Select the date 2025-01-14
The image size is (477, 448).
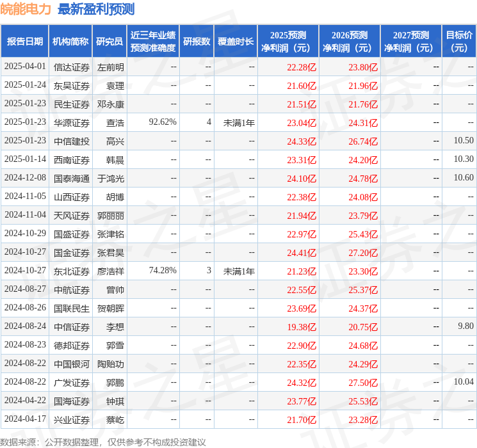(25, 159)
